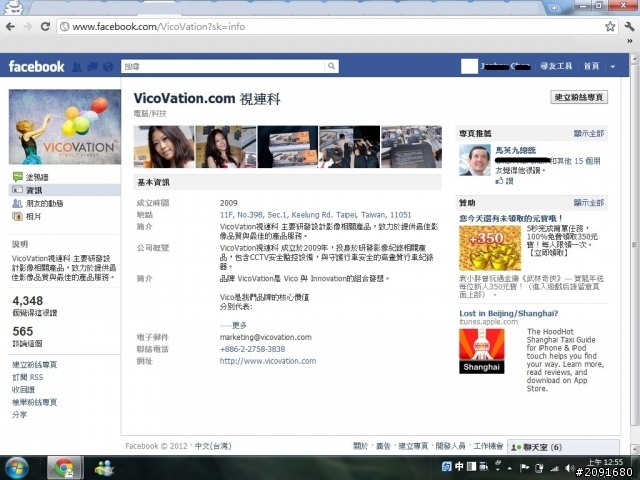Click the user profile picture in the header
Image resolution: width=640 pixels, height=480 pixels.
tap(469, 66)
